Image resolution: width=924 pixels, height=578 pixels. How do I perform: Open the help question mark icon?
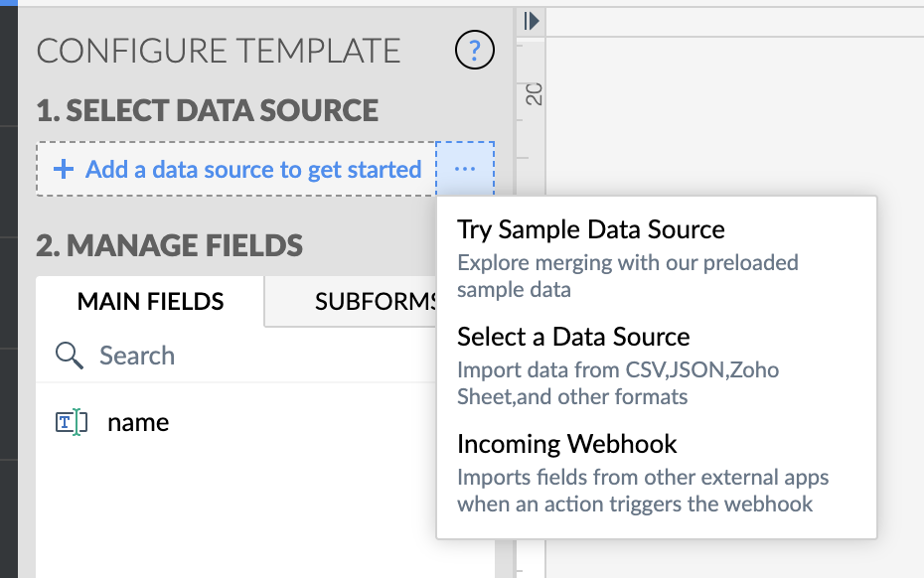[x=475, y=49]
